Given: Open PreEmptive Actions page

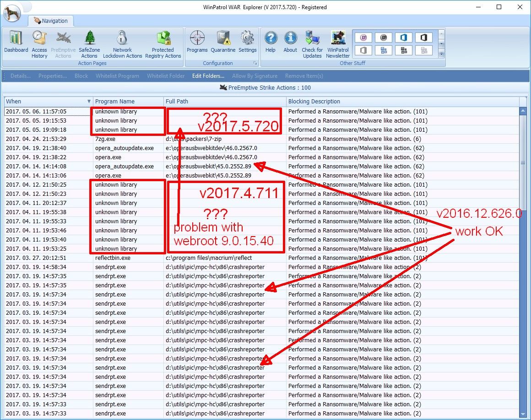Looking at the screenshot, I should [x=63, y=44].
